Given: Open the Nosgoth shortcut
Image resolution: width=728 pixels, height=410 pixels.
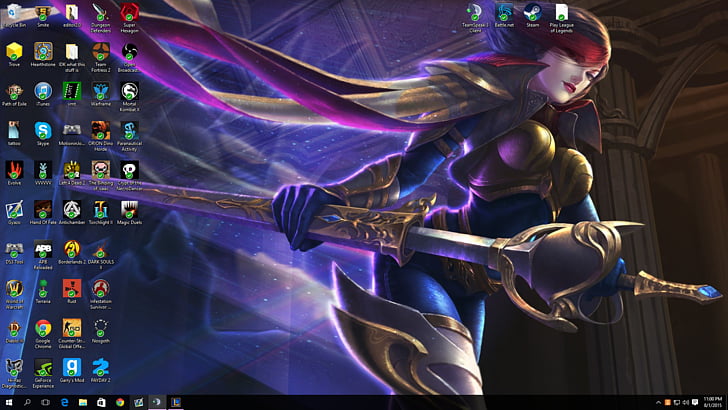Looking at the screenshot, I should point(101,331).
